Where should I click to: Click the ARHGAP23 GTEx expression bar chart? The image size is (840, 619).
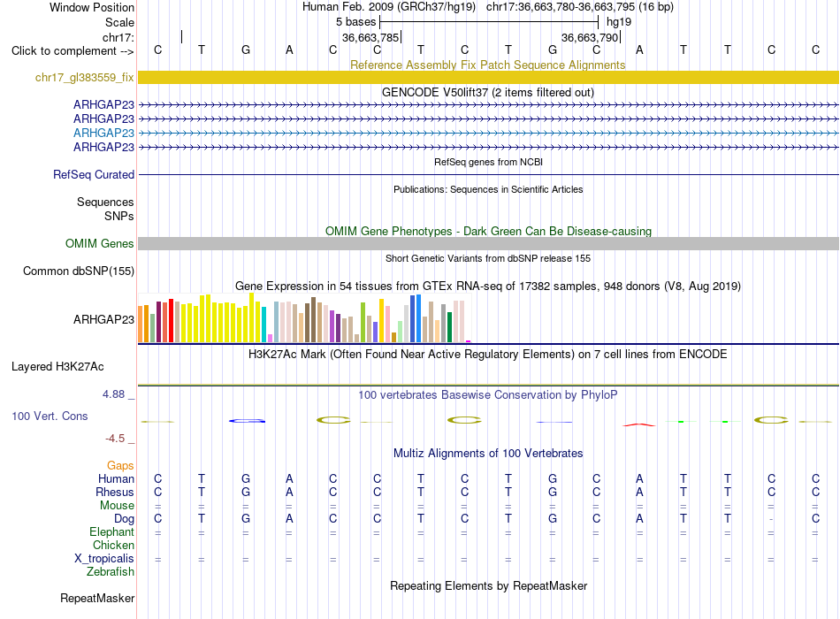tap(304, 317)
